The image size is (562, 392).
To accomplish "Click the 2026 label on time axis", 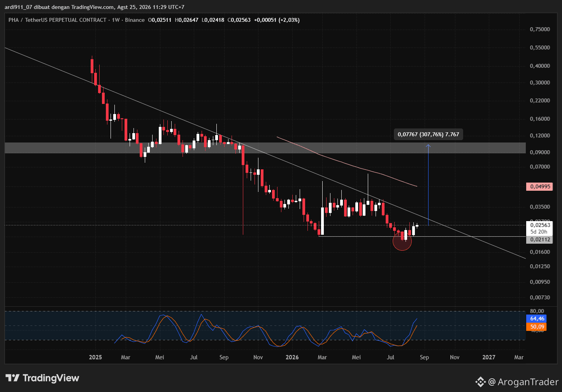I will tap(292, 357).
